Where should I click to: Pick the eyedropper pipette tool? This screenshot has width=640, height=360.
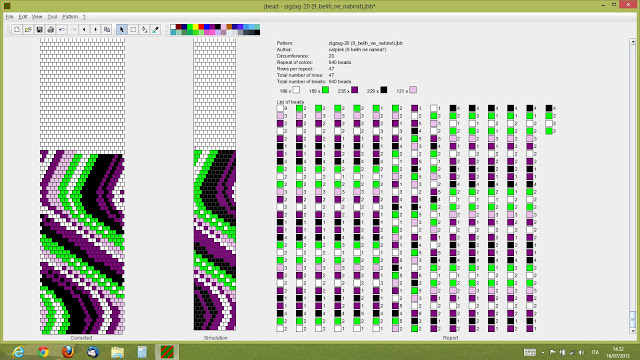click(x=156, y=29)
